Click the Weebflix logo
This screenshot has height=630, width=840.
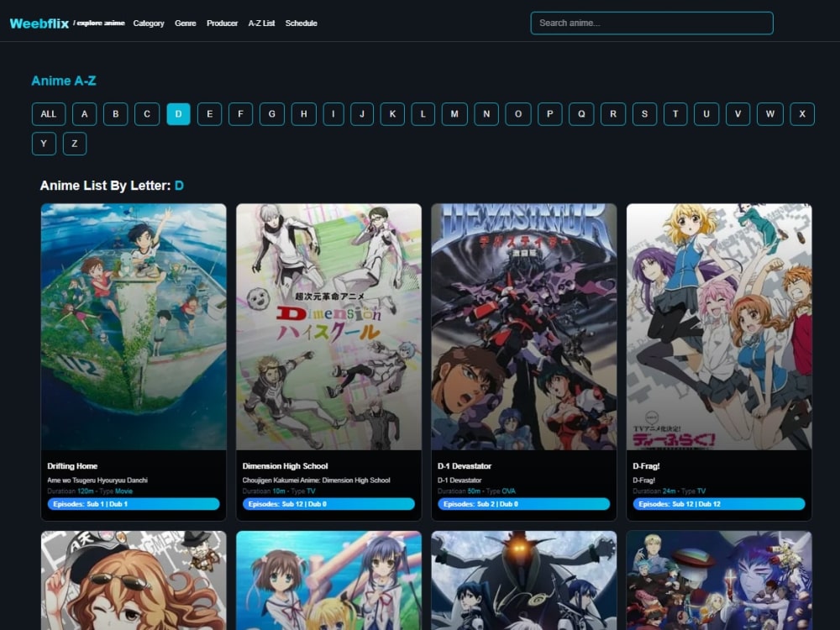pyautogui.click(x=39, y=23)
